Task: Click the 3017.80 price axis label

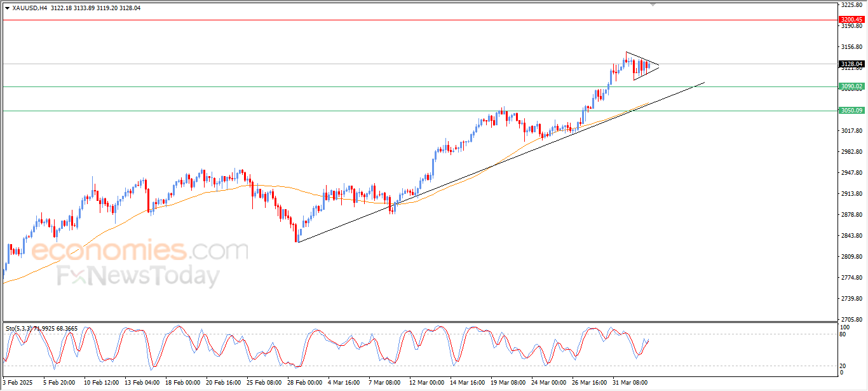Action: pos(851,131)
